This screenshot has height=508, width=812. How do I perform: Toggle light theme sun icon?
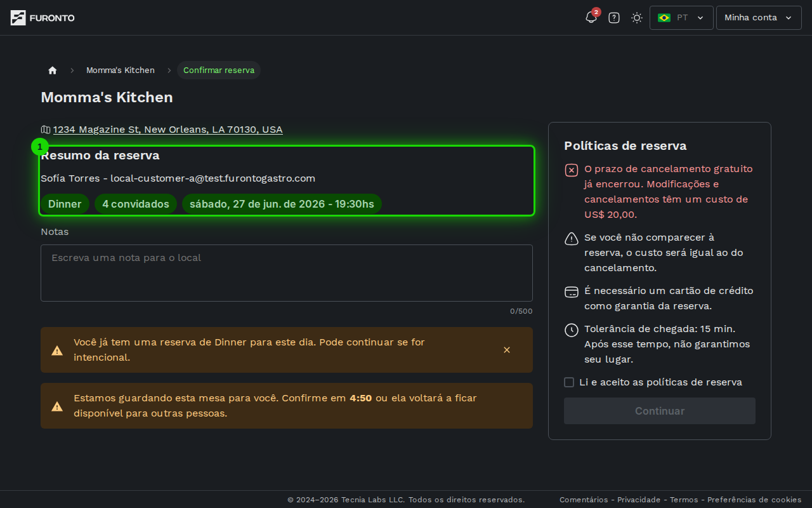637,18
